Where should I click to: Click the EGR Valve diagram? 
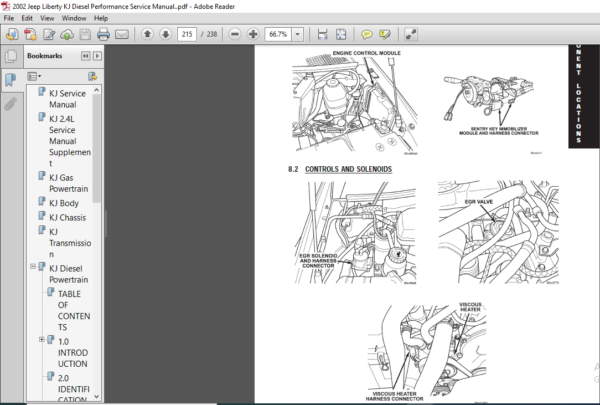click(x=499, y=232)
